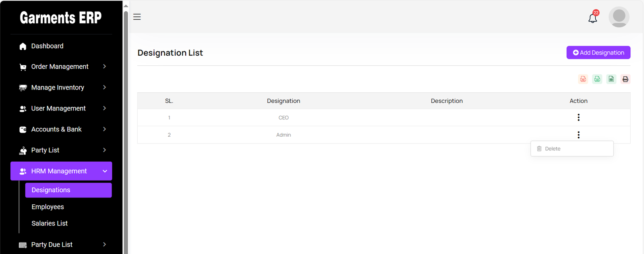Expand Manage Inventory submenu
This screenshot has width=644, height=254.
61,87
